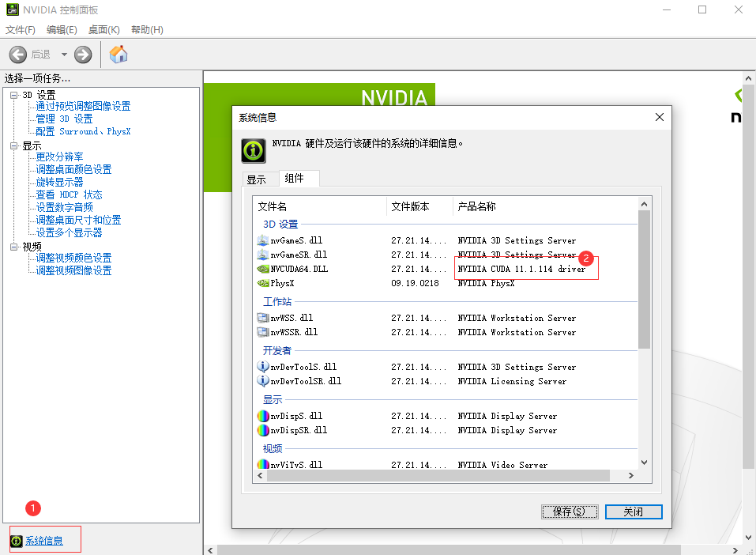Collapse the 显示 tree node

(14, 145)
